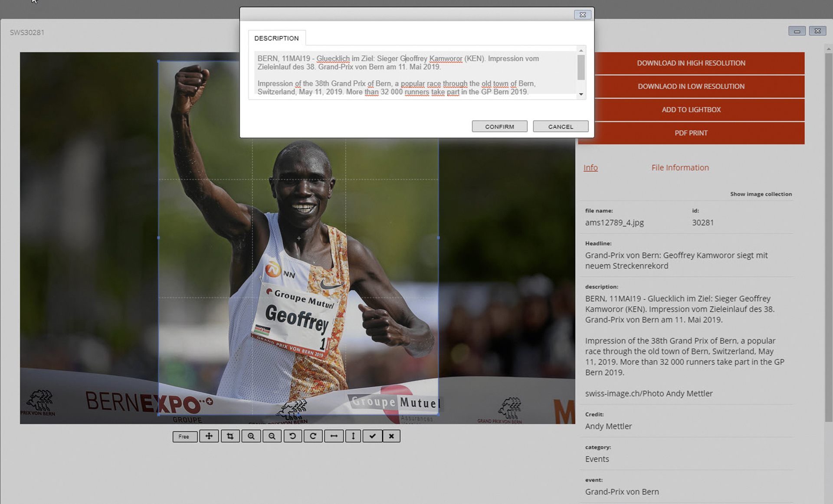Switch to the File Information tab
The width and height of the screenshot is (833, 504).
[680, 167]
